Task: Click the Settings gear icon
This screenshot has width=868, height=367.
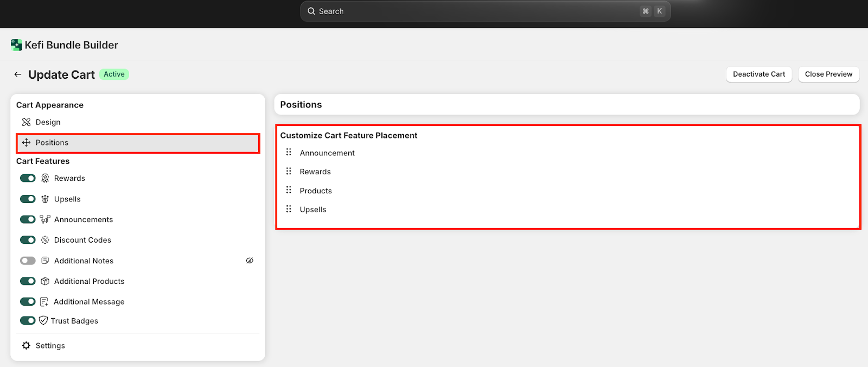Action: click(26, 345)
